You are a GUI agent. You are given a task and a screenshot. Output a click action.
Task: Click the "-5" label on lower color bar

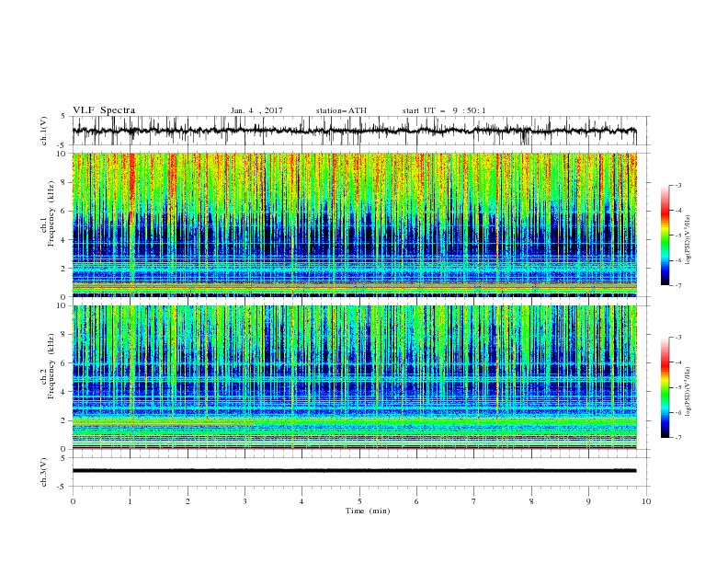pos(677,387)
